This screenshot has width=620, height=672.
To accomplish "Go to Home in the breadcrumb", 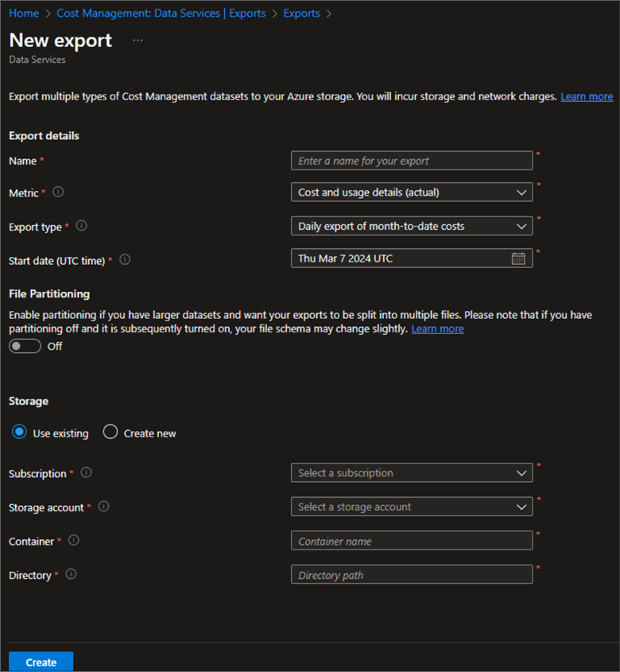I will pos(24,14).
